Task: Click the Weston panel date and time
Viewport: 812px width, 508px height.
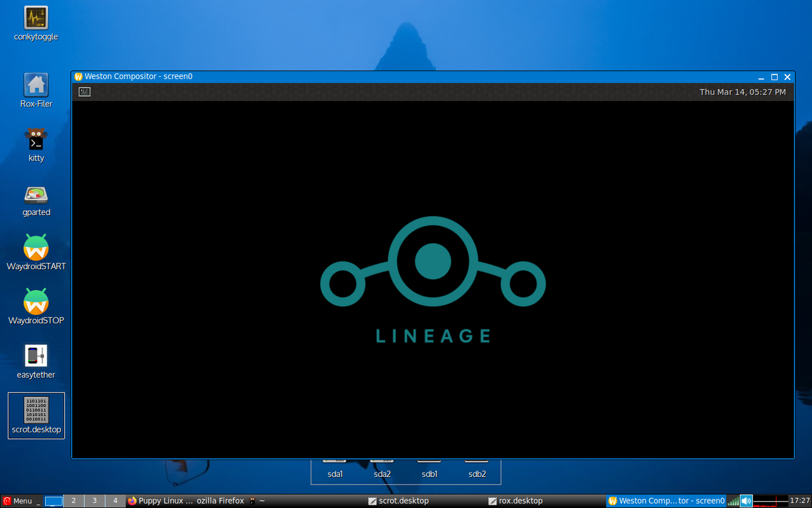Action: click(x=742, y=92)
